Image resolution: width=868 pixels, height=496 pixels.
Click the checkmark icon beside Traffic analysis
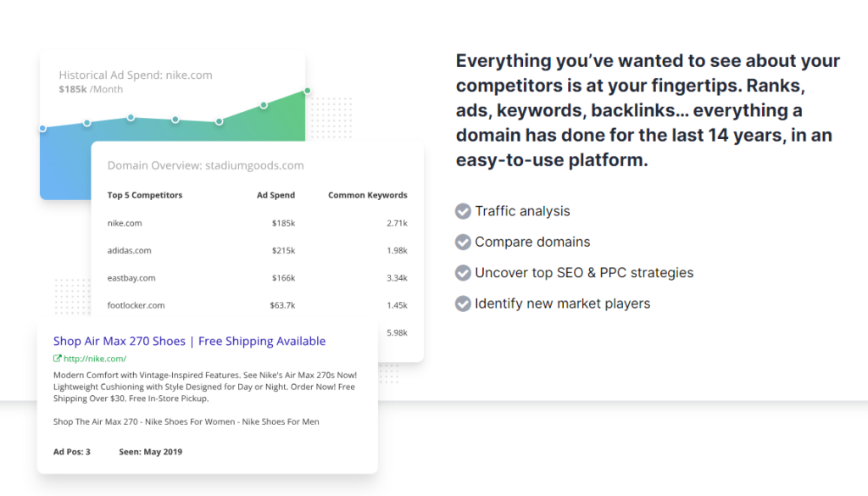463,211
